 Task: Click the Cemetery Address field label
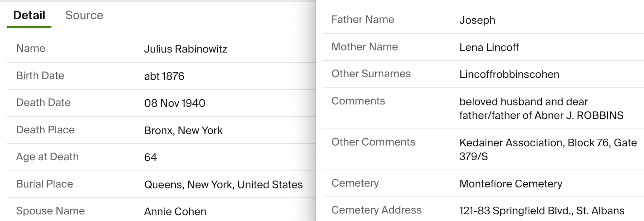(376, 210)
